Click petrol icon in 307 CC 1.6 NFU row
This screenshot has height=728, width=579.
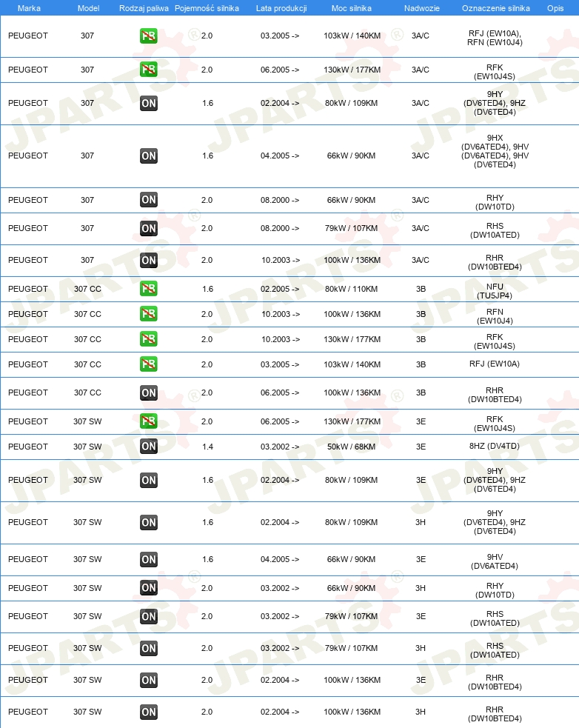(x=149, y=289)
